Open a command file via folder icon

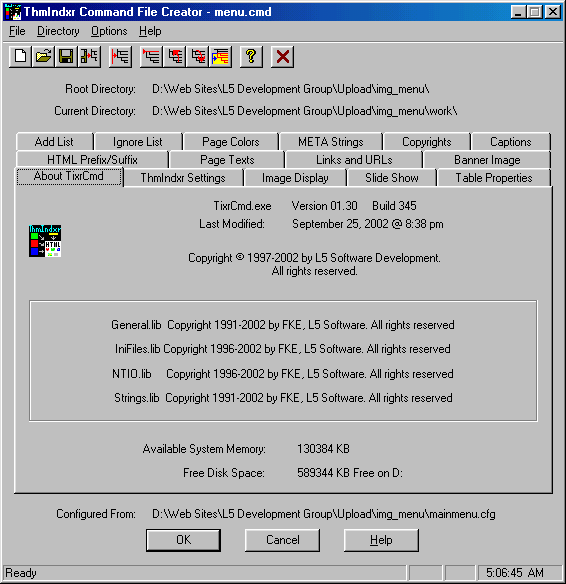43,57
